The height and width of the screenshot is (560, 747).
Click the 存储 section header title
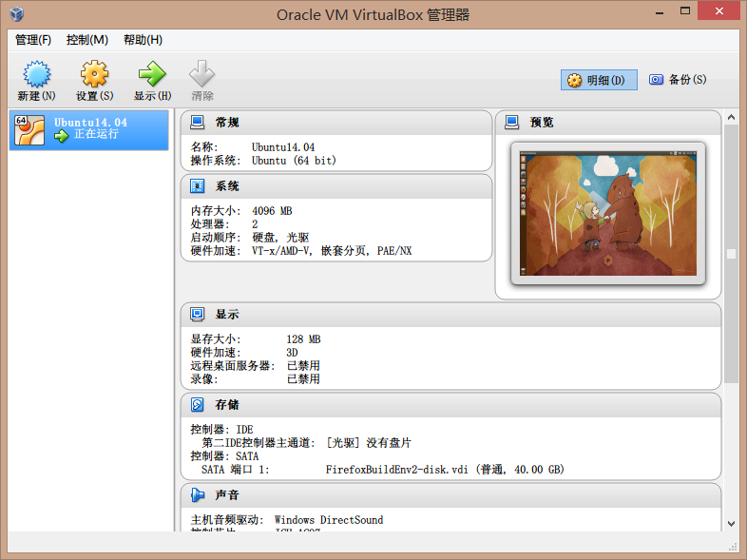(x=227, y=405)
